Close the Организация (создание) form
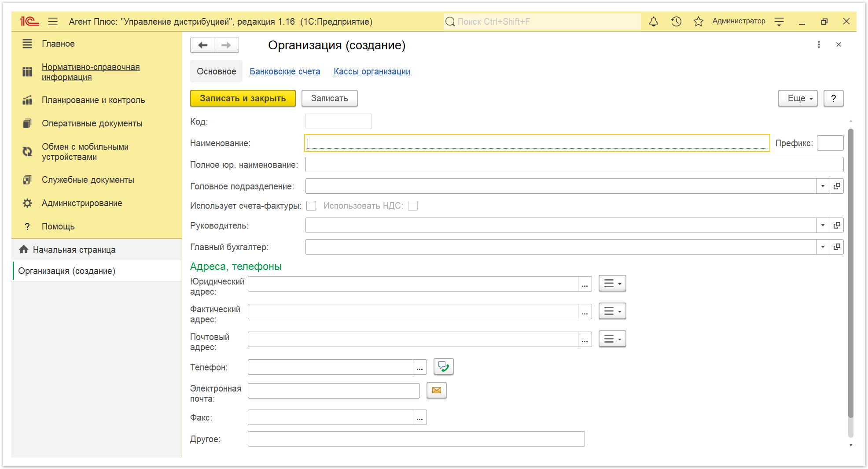 [839, 44]
